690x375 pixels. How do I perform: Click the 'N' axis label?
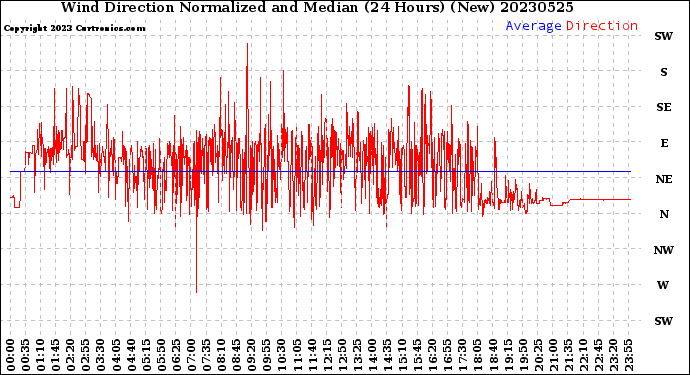point(664,214)
